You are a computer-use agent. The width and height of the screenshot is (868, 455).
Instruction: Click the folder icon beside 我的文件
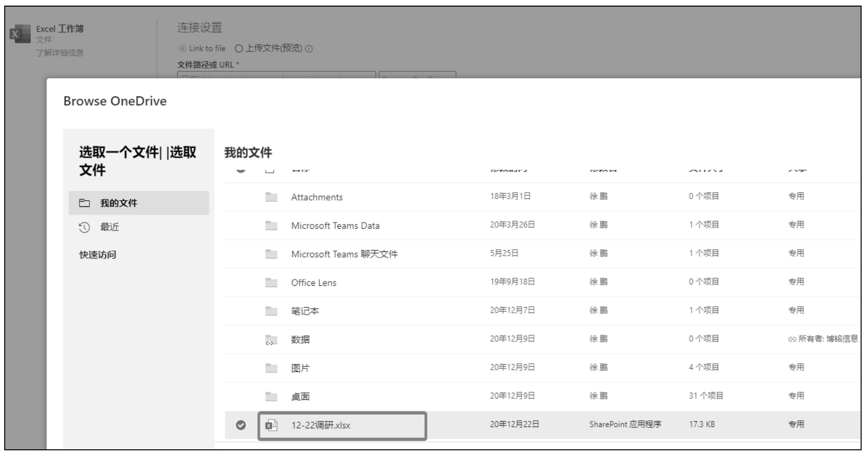tap(84, 203)
